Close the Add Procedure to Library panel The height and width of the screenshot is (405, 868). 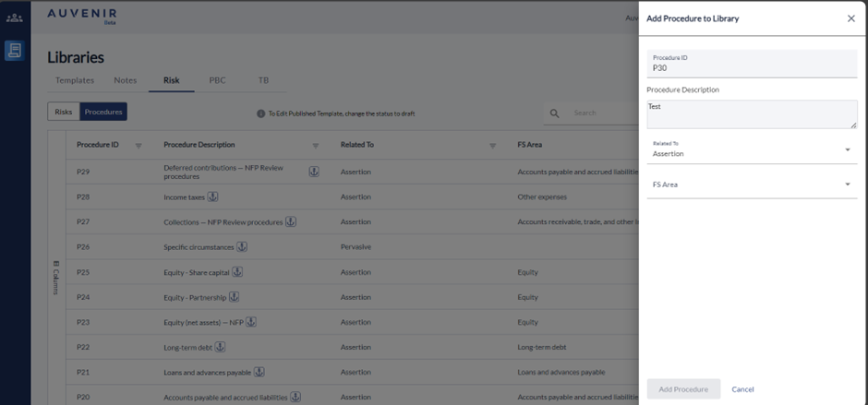tap(850, 18)
